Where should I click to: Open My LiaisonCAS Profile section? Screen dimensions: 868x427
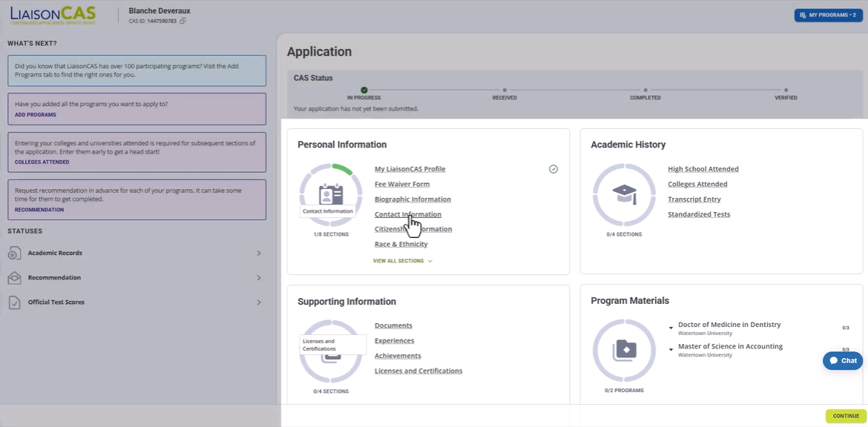coord(410,169)
